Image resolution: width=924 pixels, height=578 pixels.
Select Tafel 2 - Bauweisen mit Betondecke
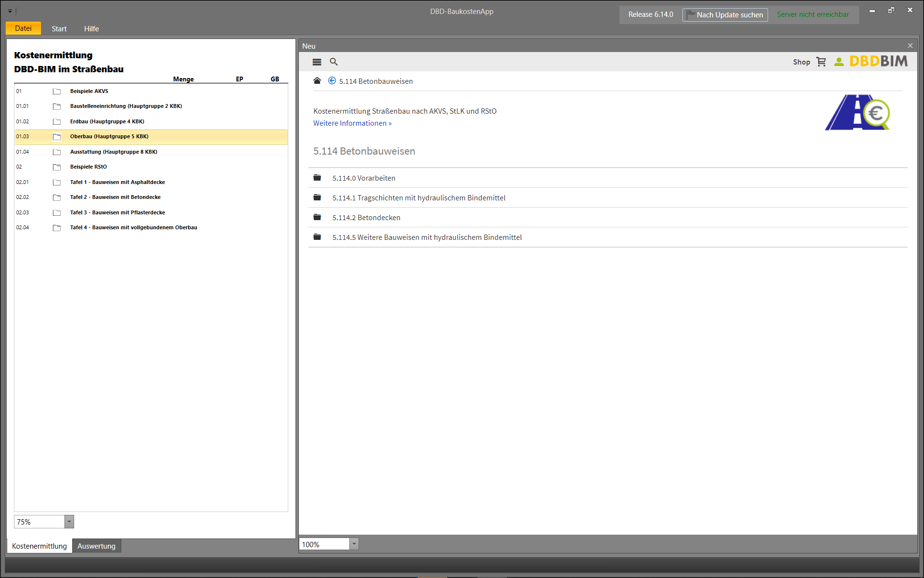click(x=151, y=197)
